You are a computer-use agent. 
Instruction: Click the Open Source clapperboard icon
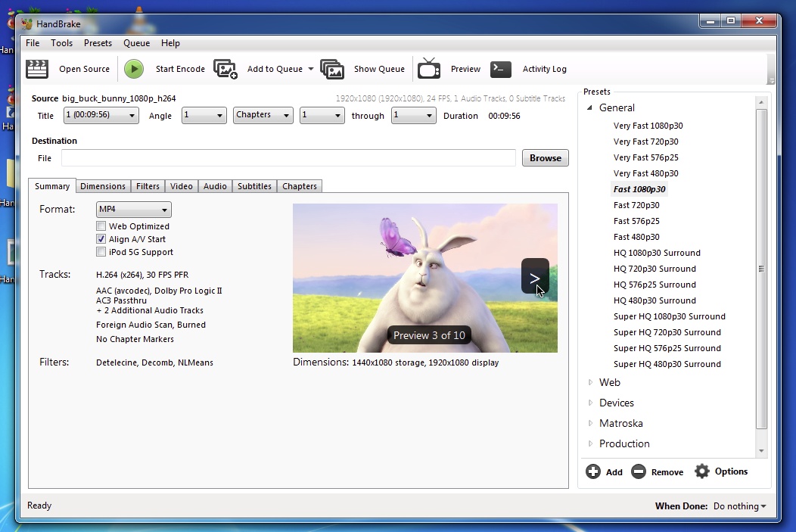click(x=37, y=69)
